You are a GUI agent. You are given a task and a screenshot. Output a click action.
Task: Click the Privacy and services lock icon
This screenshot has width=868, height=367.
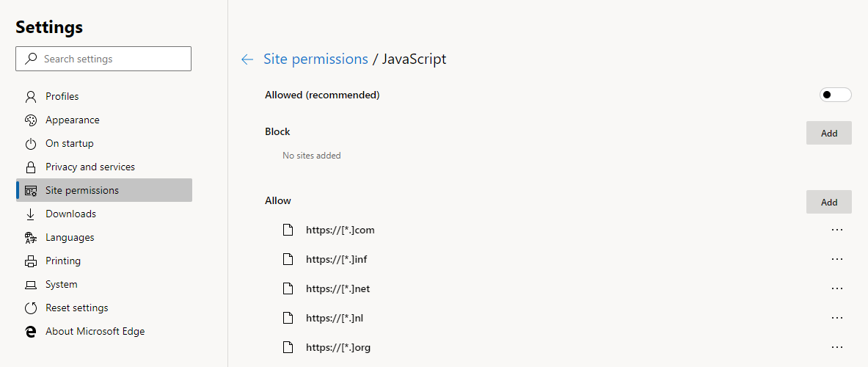(31, 167)
